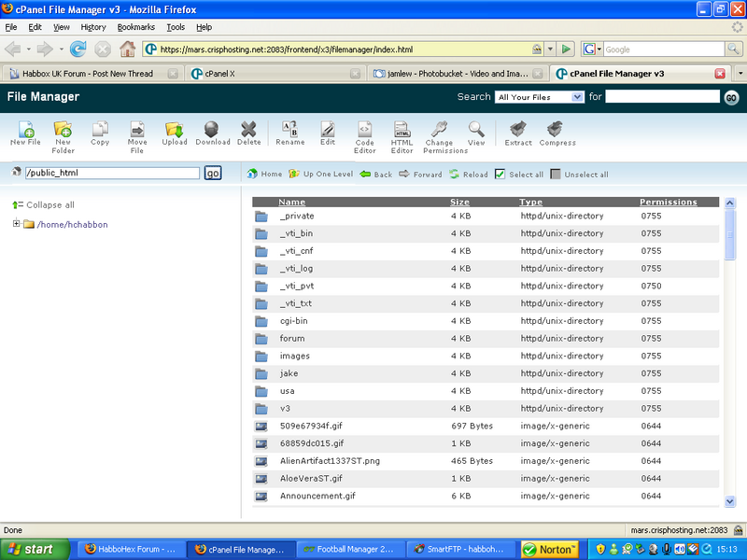The height and width of the screenshot is (560, 747).
Task: Open Football Manager taskbar item
Action: tap(352, 550)
